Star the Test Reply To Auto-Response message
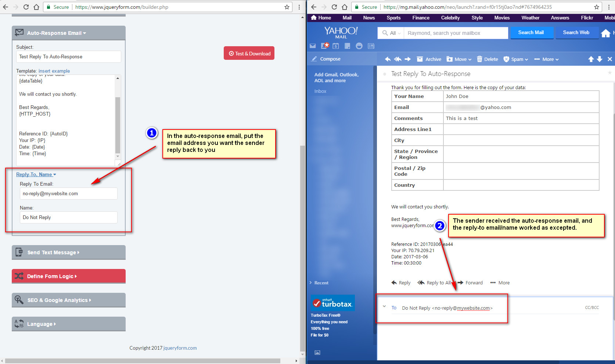Viewport: 615px width, 364px height. 610,73
